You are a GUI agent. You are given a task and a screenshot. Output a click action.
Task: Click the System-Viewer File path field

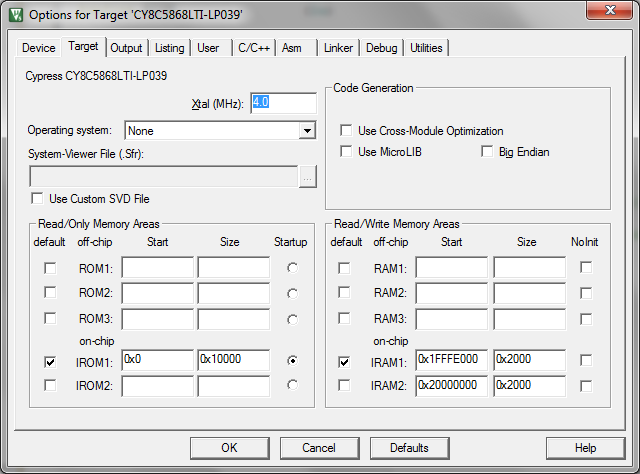tap(164, 177)
